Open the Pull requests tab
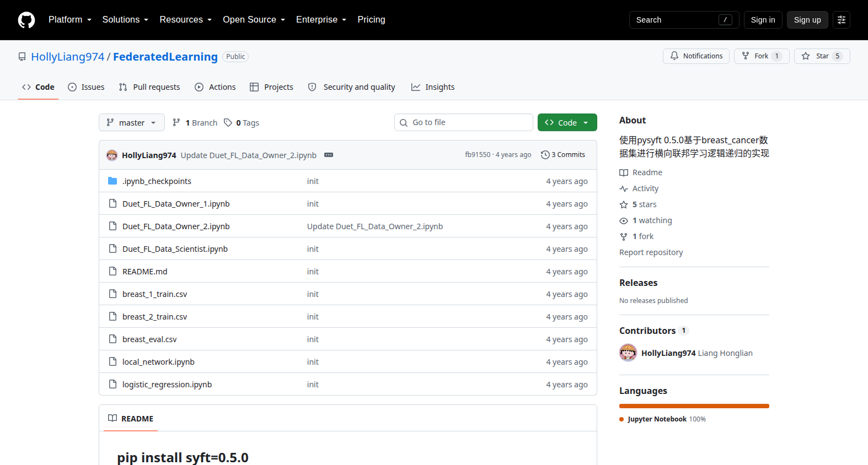 (149, 87)
